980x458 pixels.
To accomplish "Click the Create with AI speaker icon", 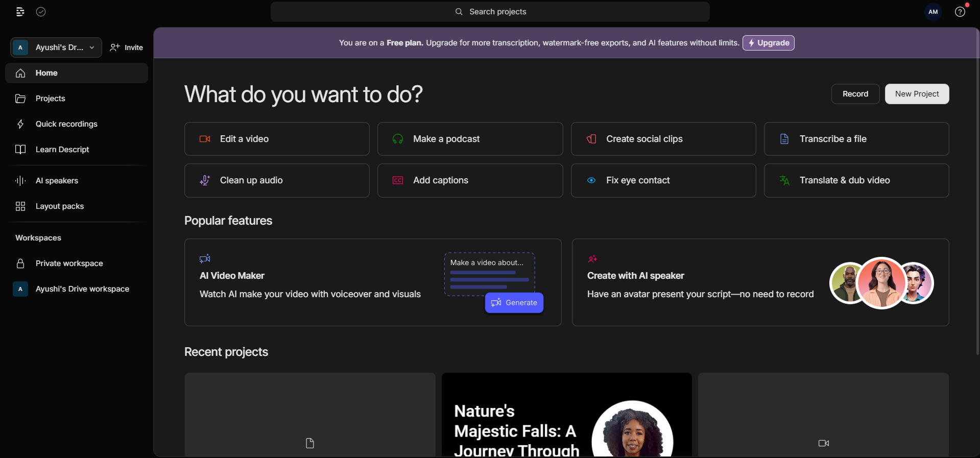I will tap(592, 259).
